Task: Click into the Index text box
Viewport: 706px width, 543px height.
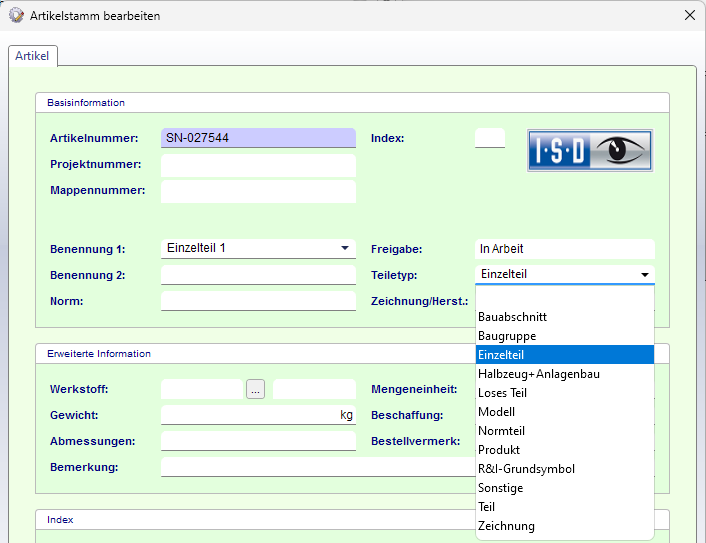Action: (x=489, y=138)
